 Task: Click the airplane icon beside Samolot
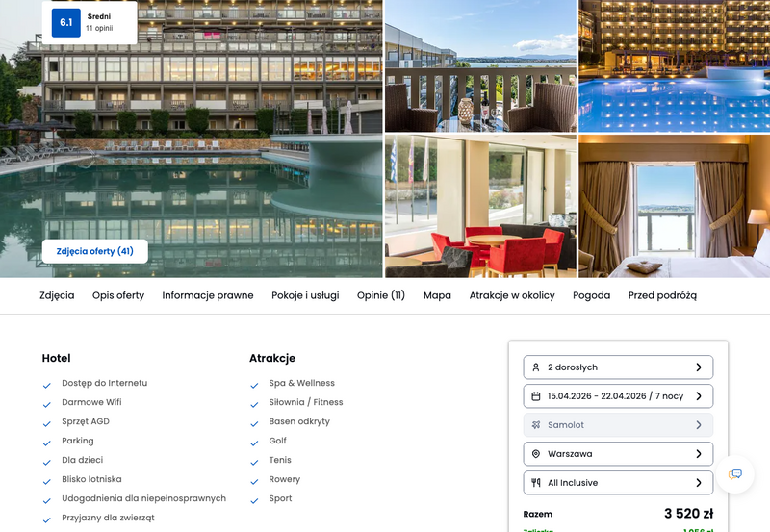click(x=536, y=425)
